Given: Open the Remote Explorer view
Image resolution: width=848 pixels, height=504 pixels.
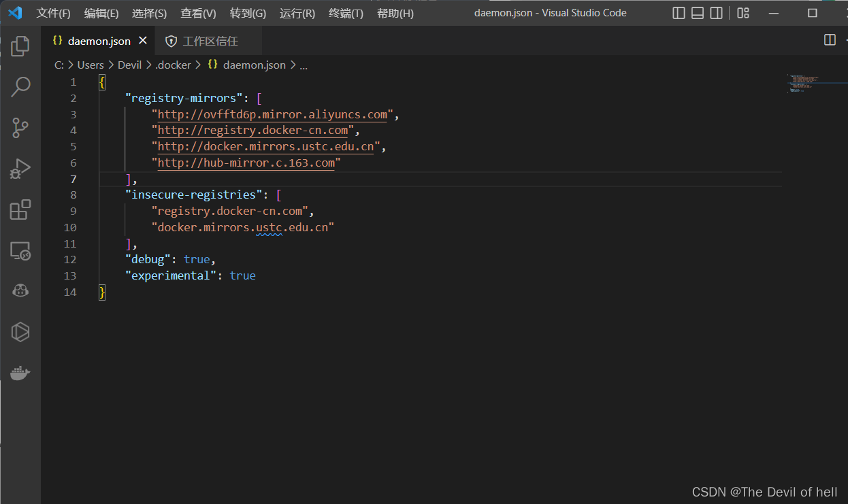Looking at the screenshot, I should 20,251.
